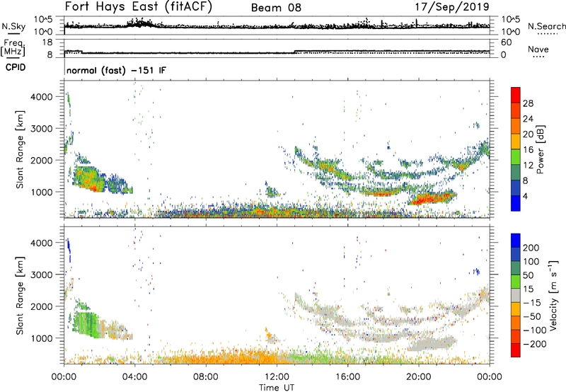Click the date '17/Sep/2019'
The image size is (566, 392).
[x=452, y=6]
